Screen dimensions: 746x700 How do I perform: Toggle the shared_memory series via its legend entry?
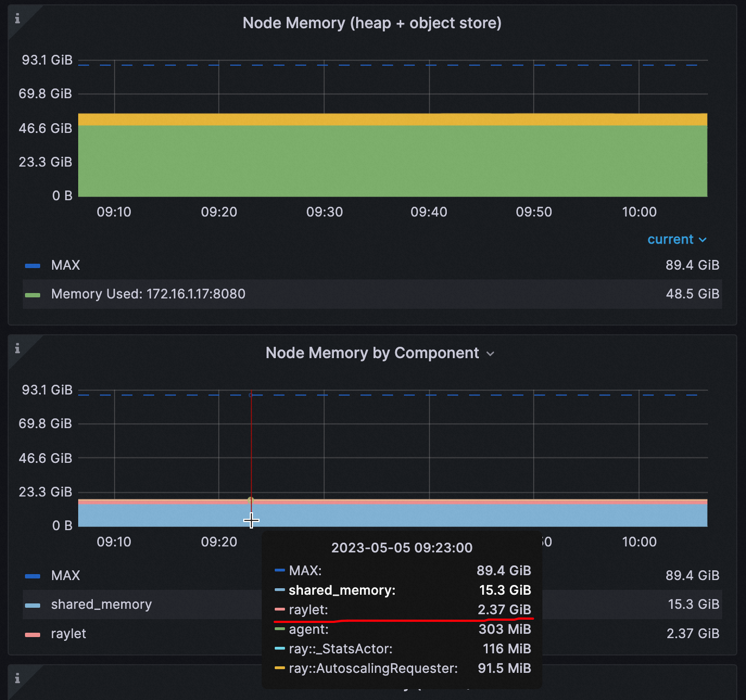click(101, 604)
